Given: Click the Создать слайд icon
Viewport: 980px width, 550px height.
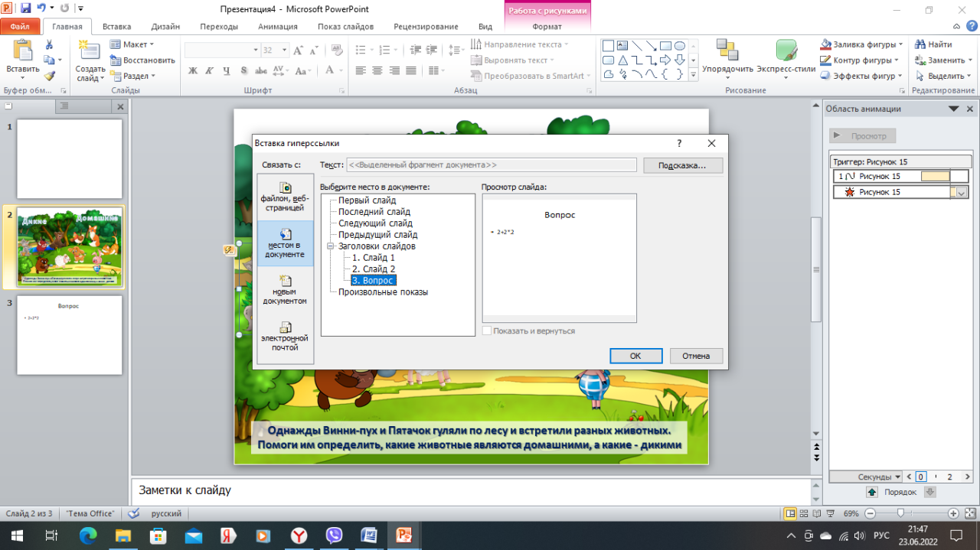Looking at the screenshot, I should click(x=90, y=50).
